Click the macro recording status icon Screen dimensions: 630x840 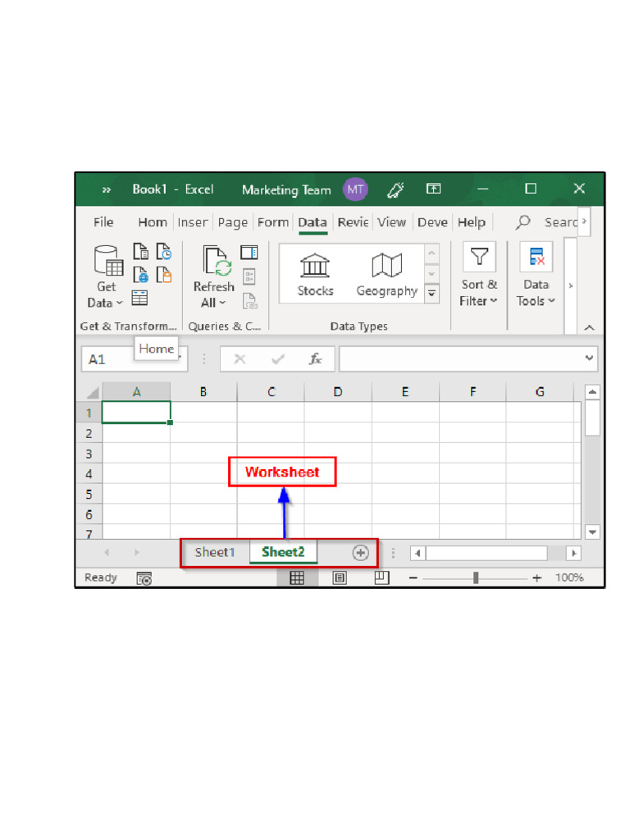pyautogui.click(x=144, y=578)
